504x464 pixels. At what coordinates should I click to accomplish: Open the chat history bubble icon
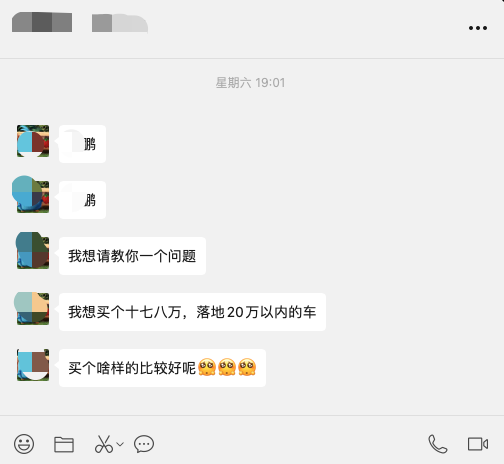[x=144, y=444]
